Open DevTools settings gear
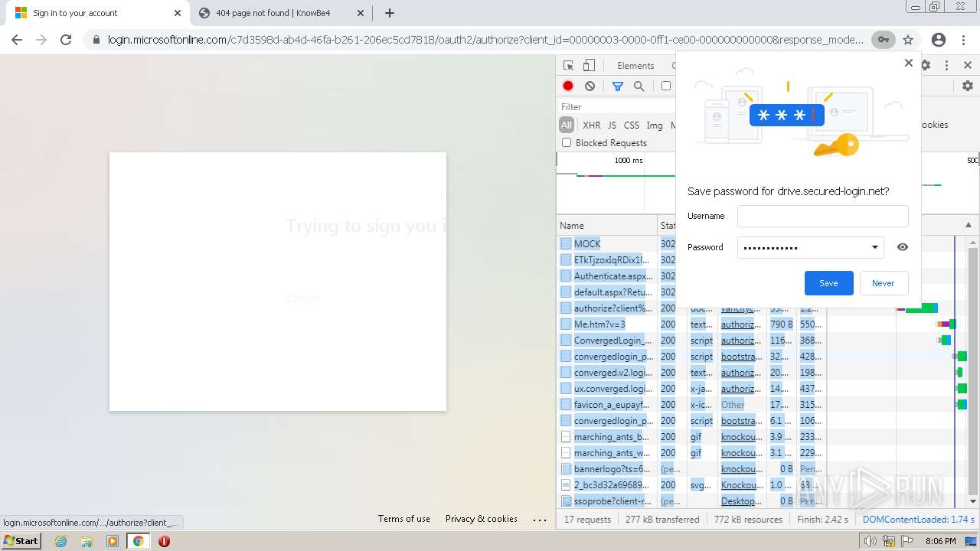 [926, 66]
